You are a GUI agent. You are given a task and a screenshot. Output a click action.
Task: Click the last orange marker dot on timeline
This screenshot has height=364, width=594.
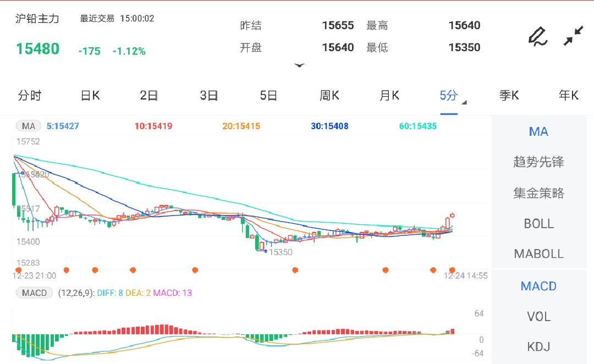(x=452, y=270)
